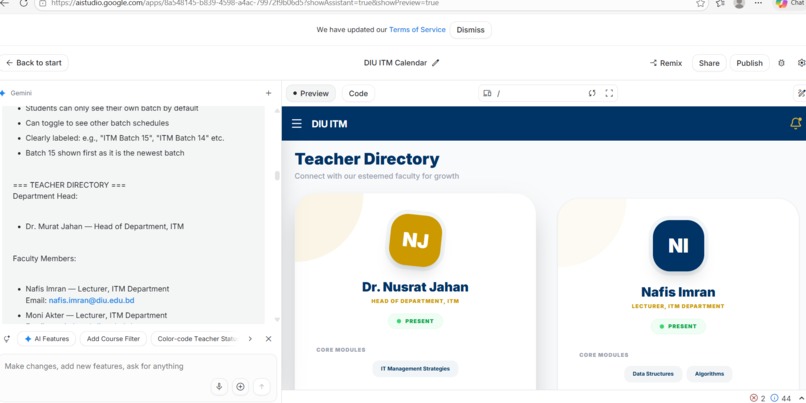This screenshot has width=806, height=403.
Task: Send the prompt with the up arrow
Action: pyautogui.click(x=261, y=387)
